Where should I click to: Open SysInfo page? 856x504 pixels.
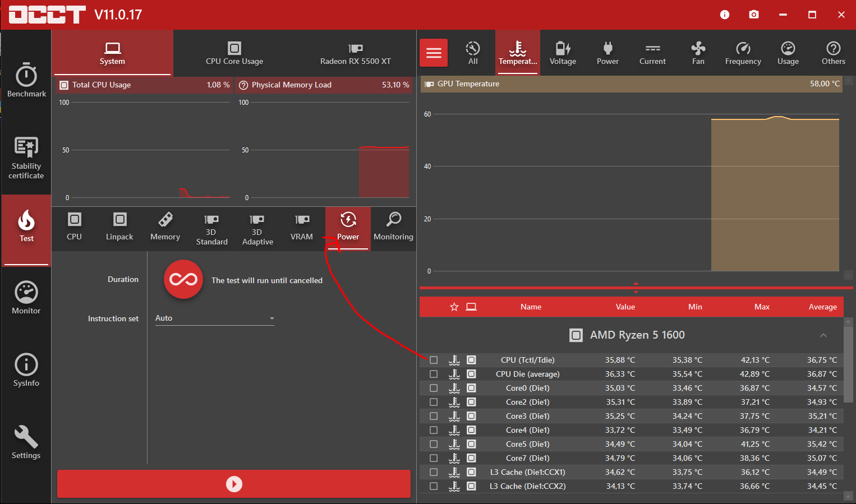(26, 370)
